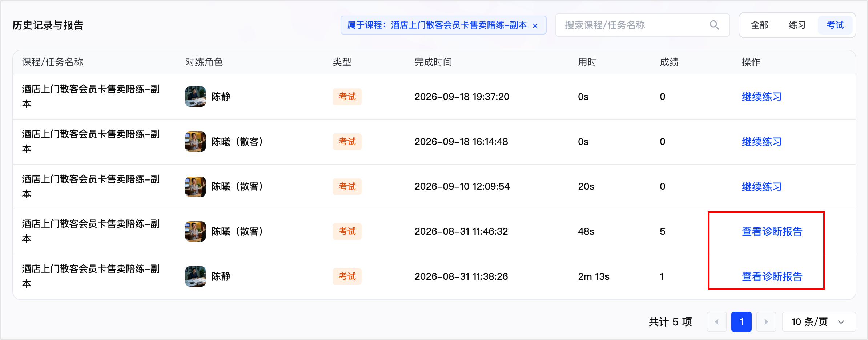
Task: Switch to the 全部 tab
Action: tap(759, 25)
